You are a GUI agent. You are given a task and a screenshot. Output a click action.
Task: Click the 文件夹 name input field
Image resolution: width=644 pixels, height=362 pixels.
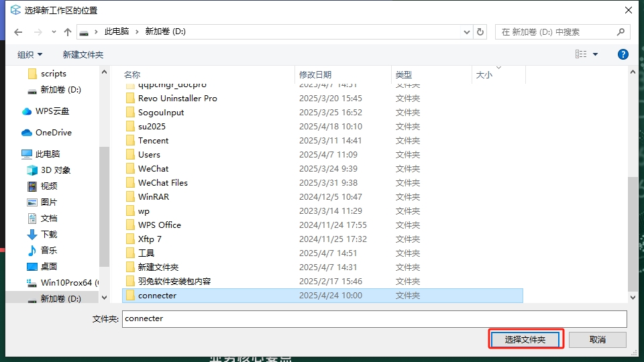tap(374, 318)
